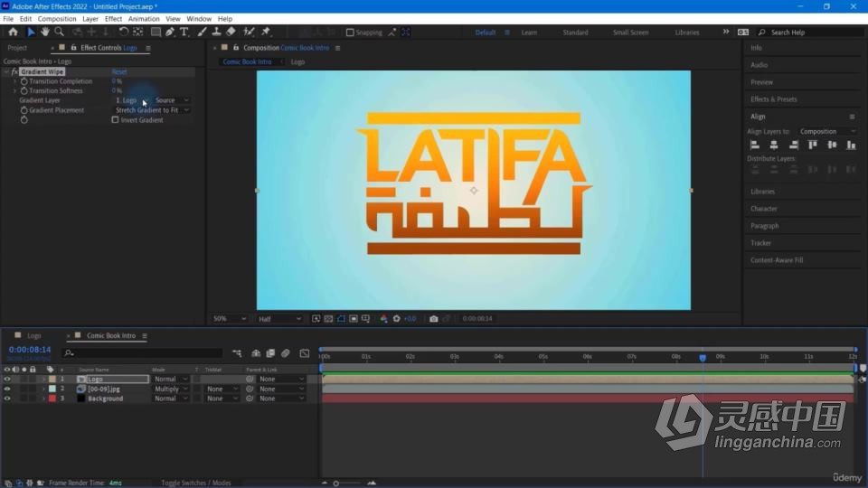Click Align Horizontal Center icon
This screenshot has width=868, height=488.
[774, 145]
